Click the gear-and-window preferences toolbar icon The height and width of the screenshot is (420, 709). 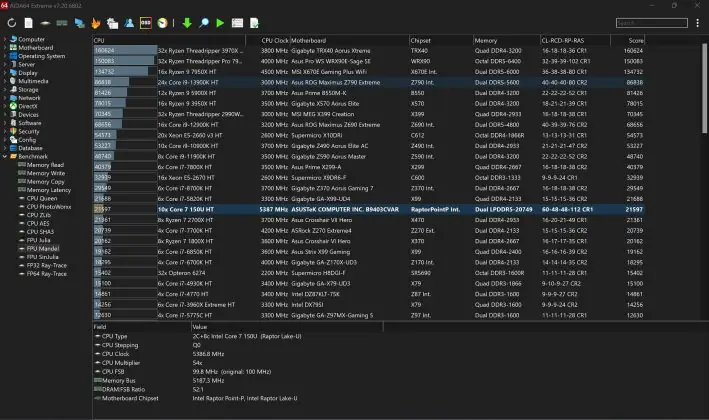coord(112,23)
